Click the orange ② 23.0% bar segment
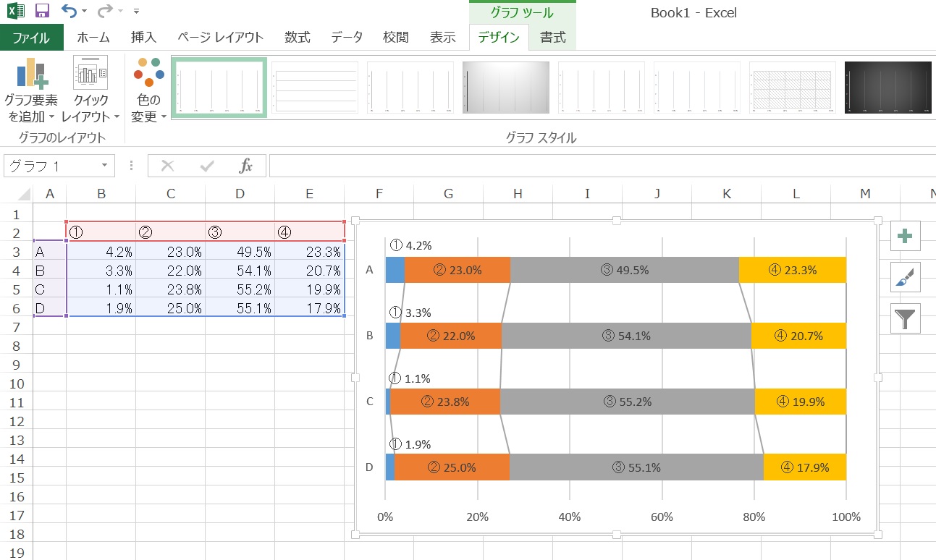Viewport: 936px width, 560px height. coord(458,270)
